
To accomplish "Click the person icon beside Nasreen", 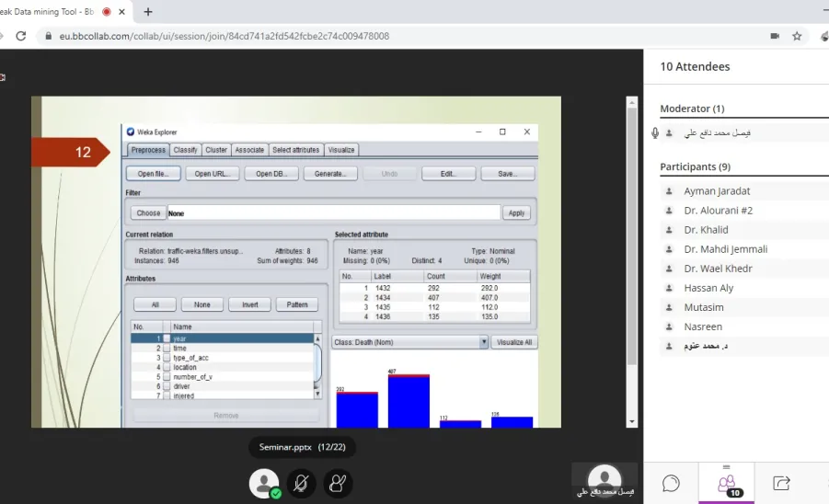I will [x=669, y=326].
